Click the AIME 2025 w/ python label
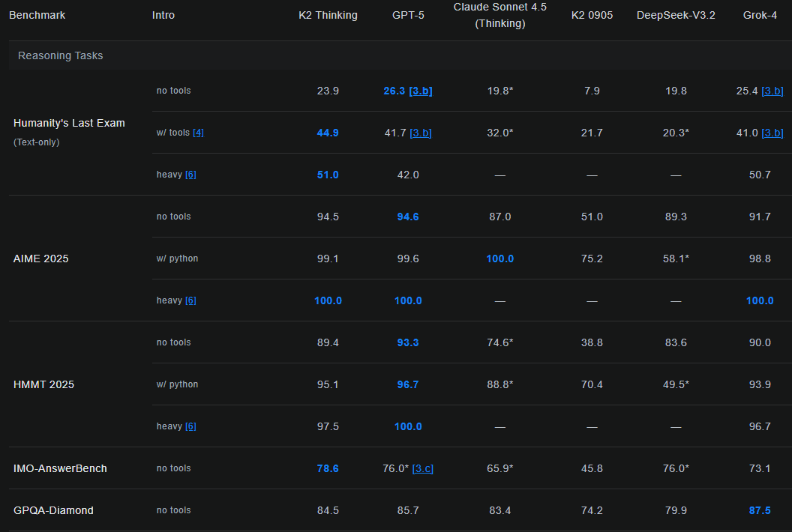 pyautogui.click(x=177, y=259)
